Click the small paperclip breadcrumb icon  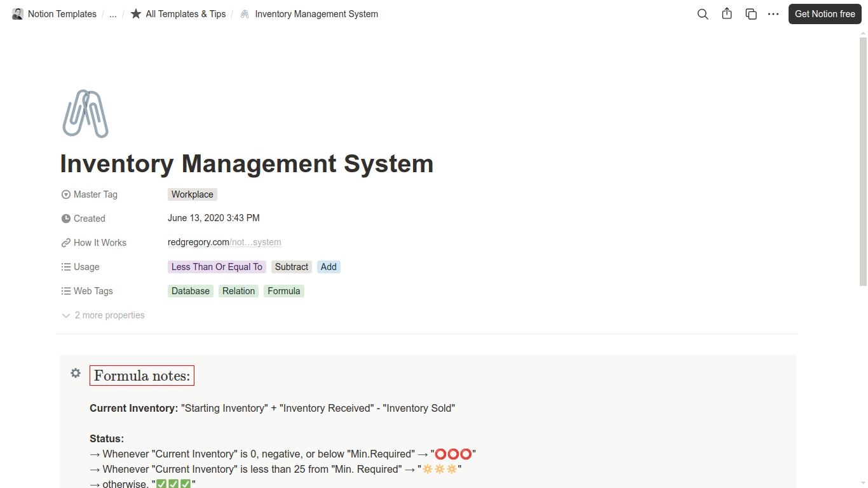tap(245, 14)
